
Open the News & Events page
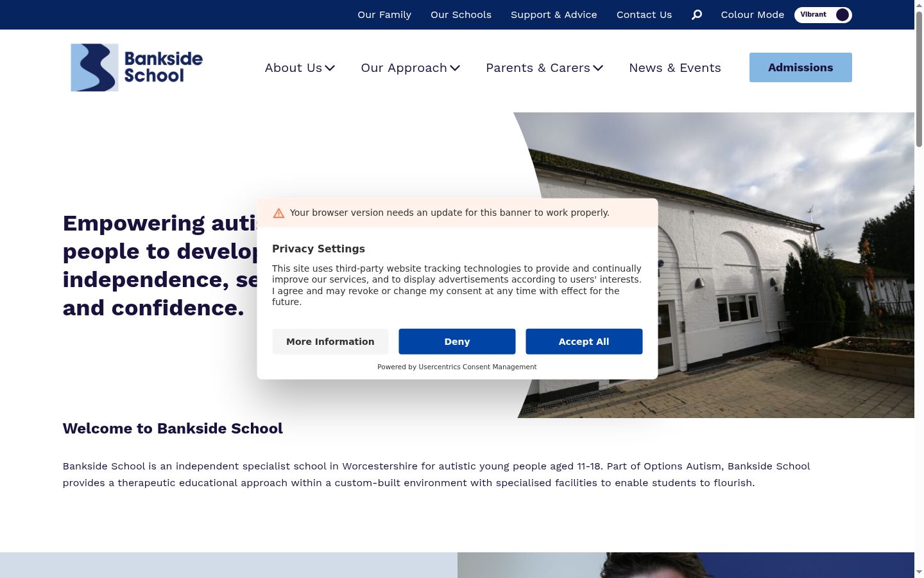point(675,68)
